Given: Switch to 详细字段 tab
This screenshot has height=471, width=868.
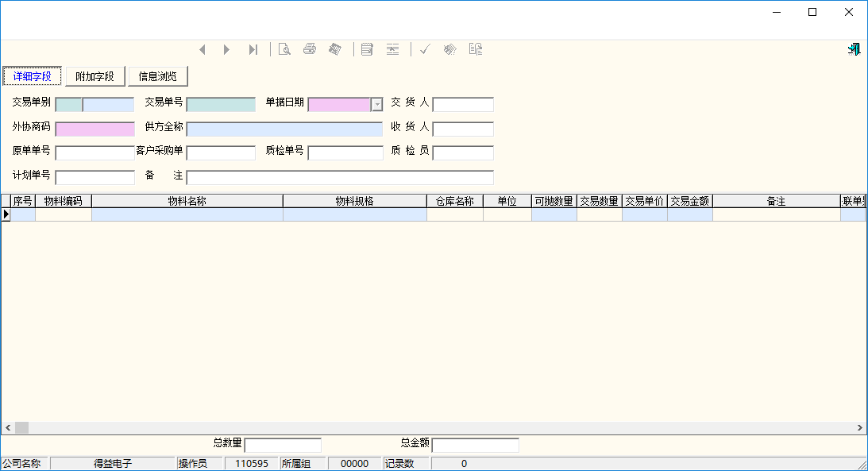Looking at the screenshot, I should pos(32,76).
